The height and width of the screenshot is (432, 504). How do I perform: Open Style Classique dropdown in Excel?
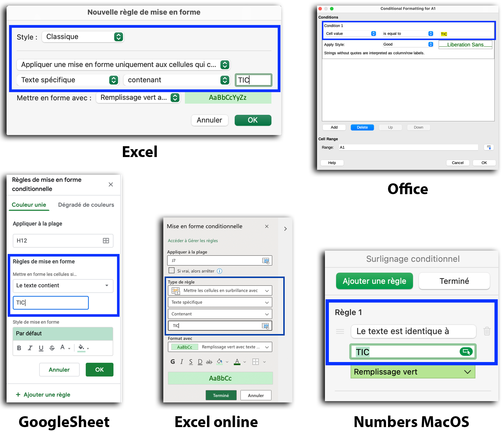[83, 36]
